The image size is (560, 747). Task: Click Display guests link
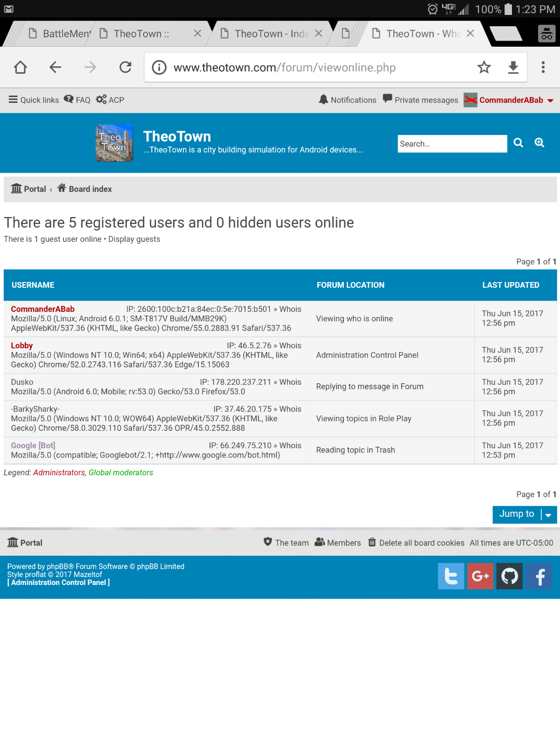point(134,239)
